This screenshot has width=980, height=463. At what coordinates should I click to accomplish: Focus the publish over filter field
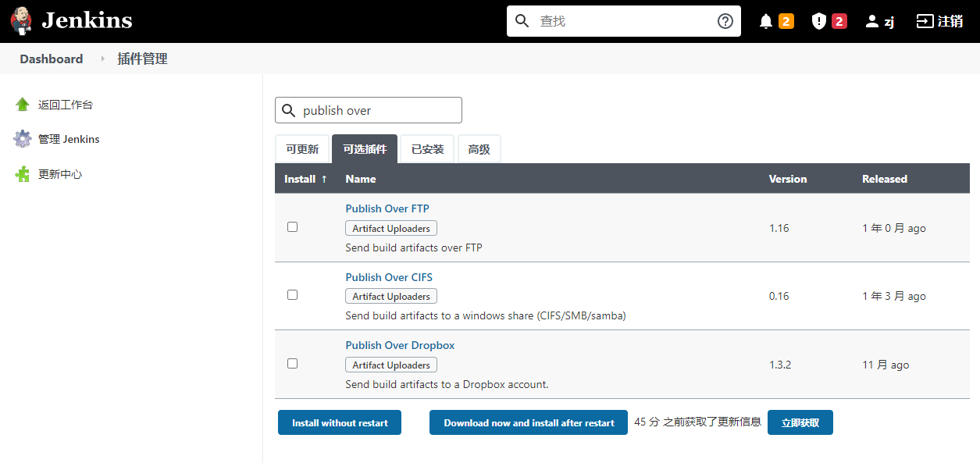point(369,110)
